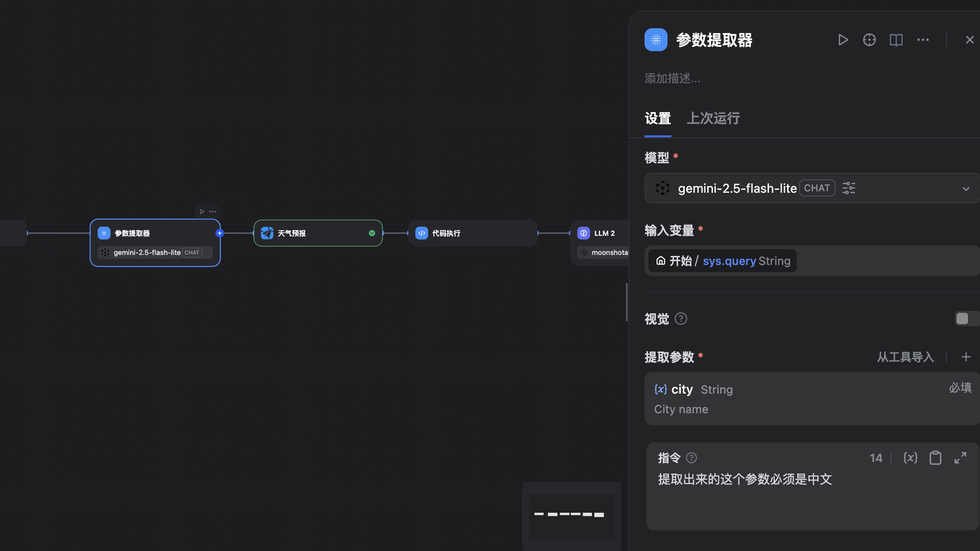The height and width of the screenshot is (551, 980).
Task: Switch to the 上次运行 tab
Action: pyautogui.click(x=713, y=119)
